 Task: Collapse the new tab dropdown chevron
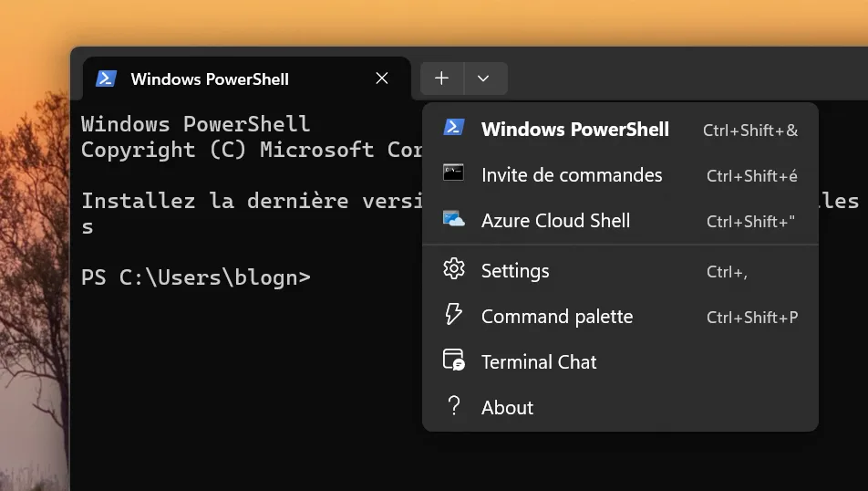(483, 78)
